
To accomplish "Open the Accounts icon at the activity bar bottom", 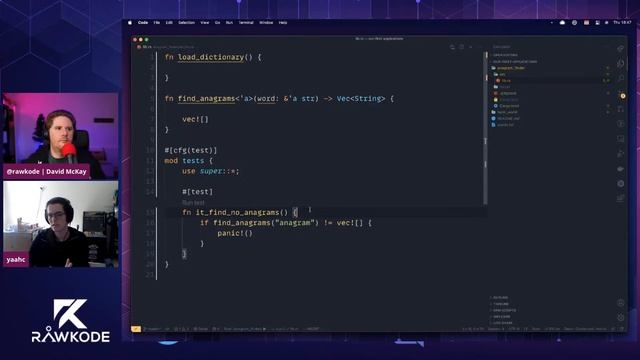I will pos(620,303).
